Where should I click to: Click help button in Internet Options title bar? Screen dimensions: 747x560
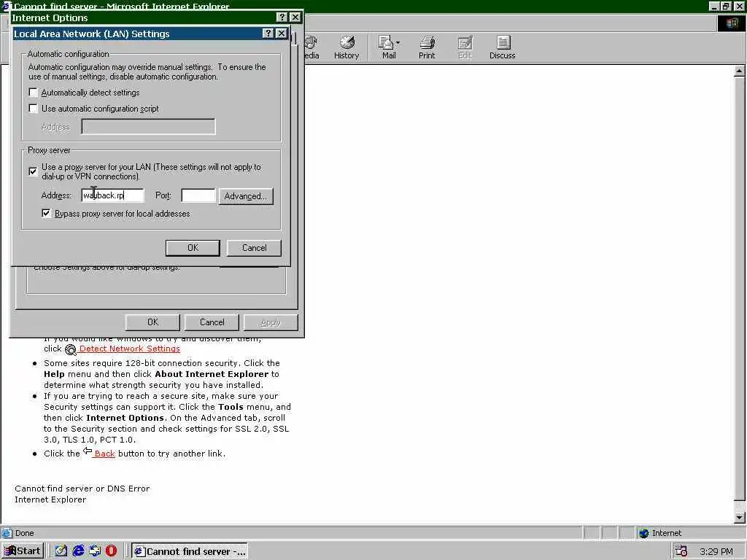(x=282, y=17)
